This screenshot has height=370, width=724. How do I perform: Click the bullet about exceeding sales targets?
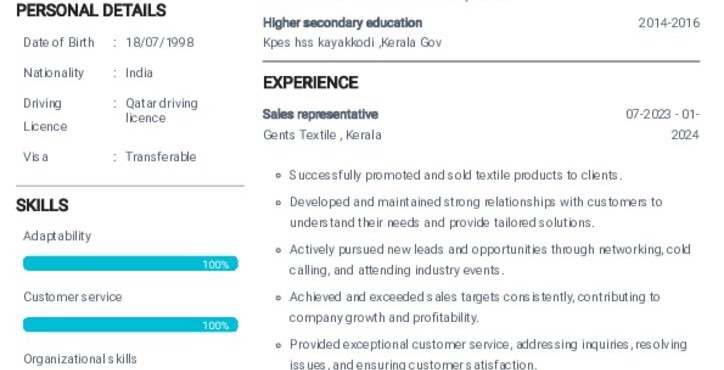(x=475, y=307)
